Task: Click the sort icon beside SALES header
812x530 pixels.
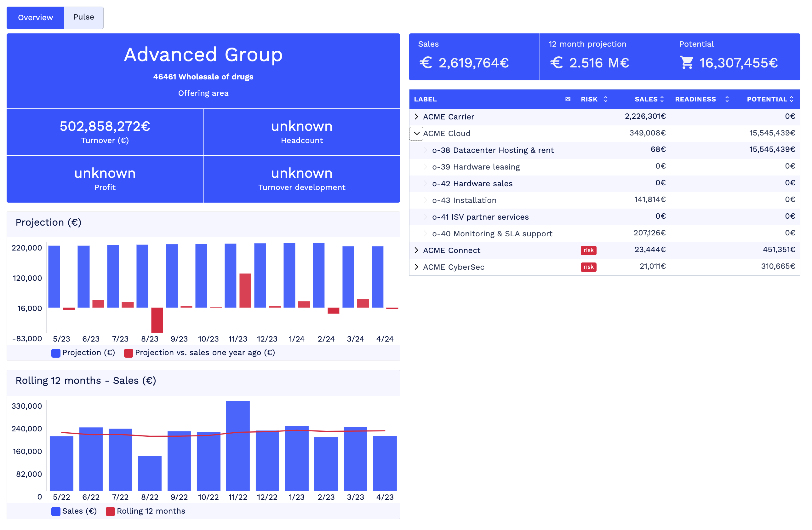Action: point(662,99)
